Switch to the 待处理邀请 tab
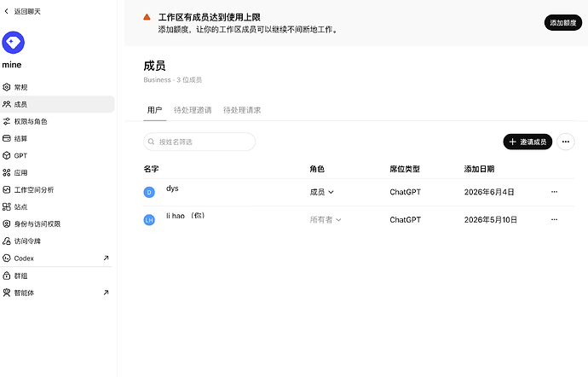Image resolution: width=588 pixels, height=377 pixels. (193, 110)
